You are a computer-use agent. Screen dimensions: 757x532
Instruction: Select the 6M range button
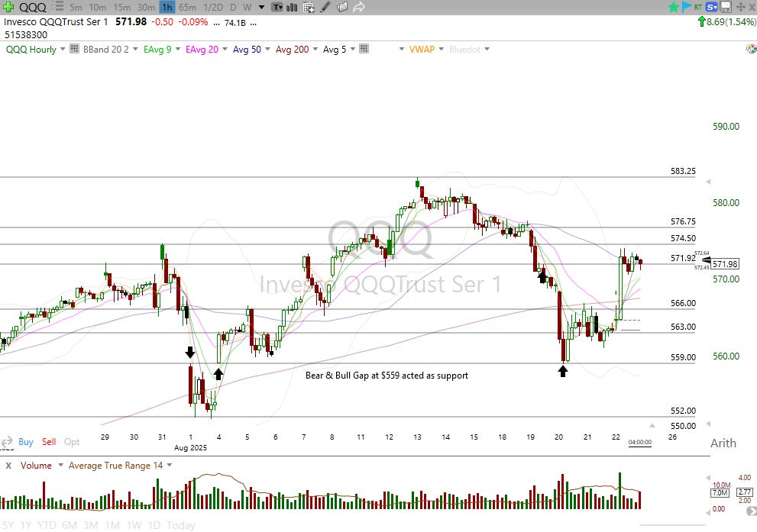[70, 525]
